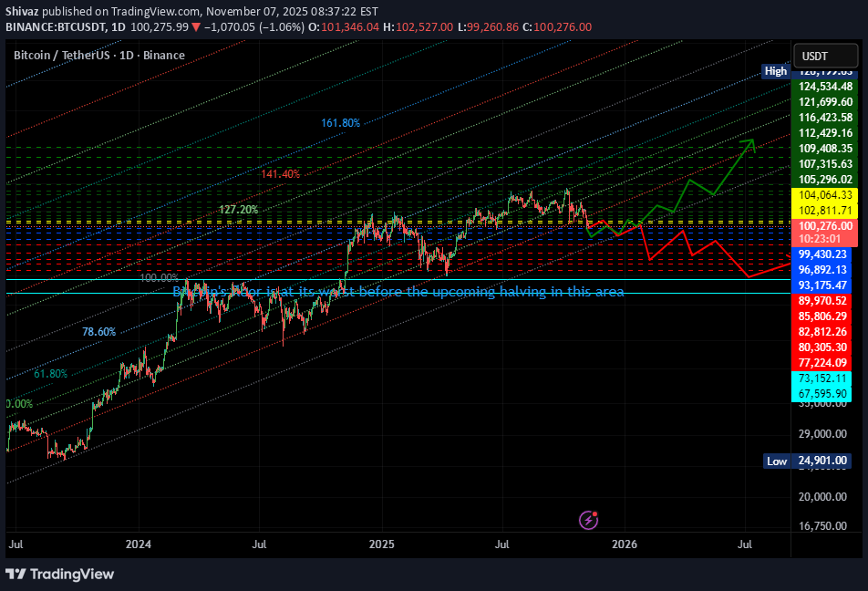This screenshot has width=868, height=591.
Task: Click the −1,070.05 (−1.06%) change value
Action: [254, 27]
